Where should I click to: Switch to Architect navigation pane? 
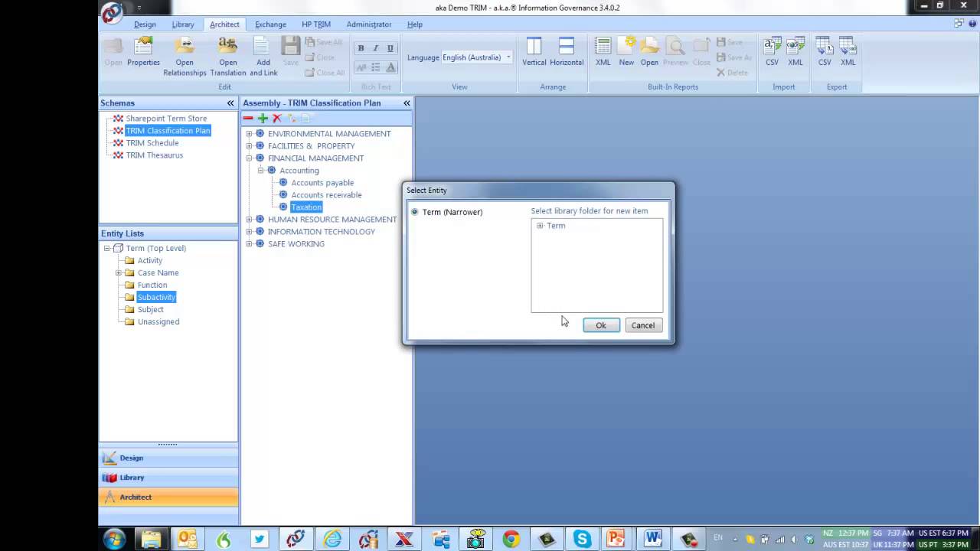168,497
